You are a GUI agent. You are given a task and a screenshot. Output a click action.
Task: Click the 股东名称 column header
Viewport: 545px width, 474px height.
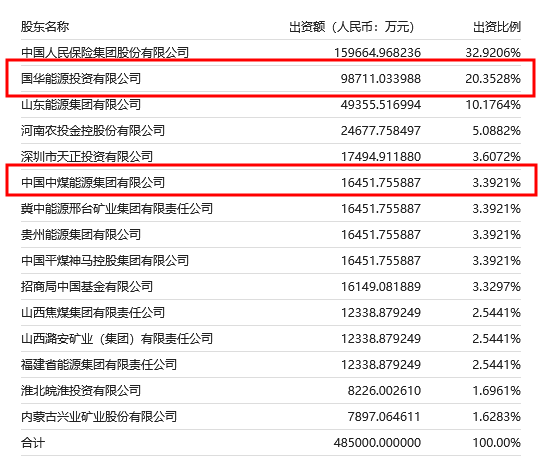pyautogui.click(x=45, y=27)
